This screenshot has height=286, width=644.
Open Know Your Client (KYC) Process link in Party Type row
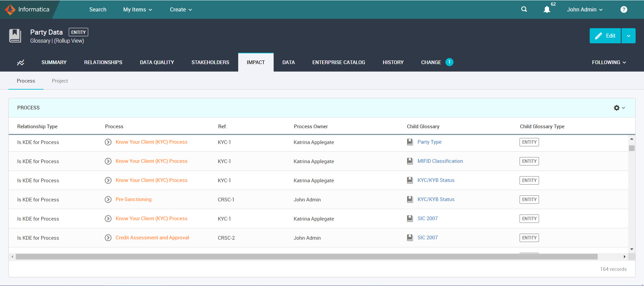[x=151, y=142]
